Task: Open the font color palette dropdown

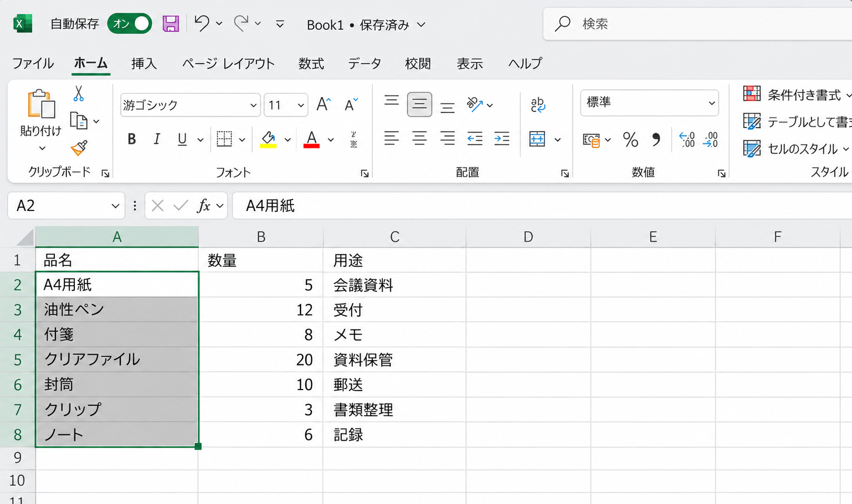Action: (x=331, y=140)
